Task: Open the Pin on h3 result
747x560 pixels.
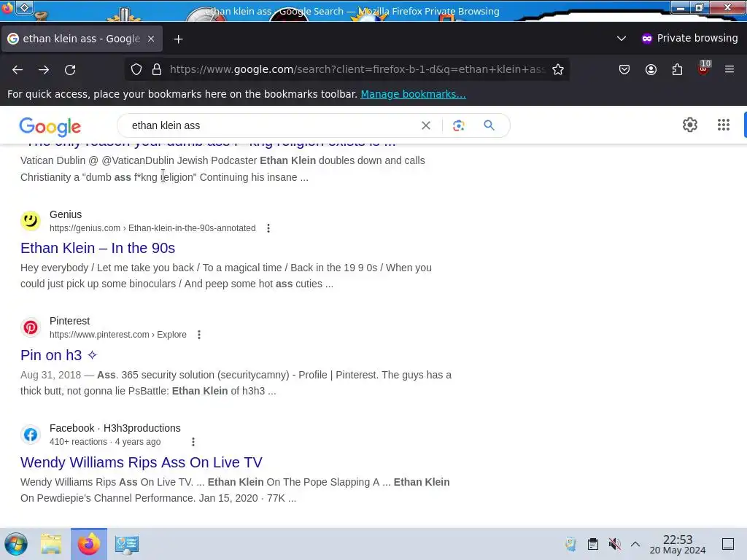Action: pyautogui.click(x=58, y=355)
